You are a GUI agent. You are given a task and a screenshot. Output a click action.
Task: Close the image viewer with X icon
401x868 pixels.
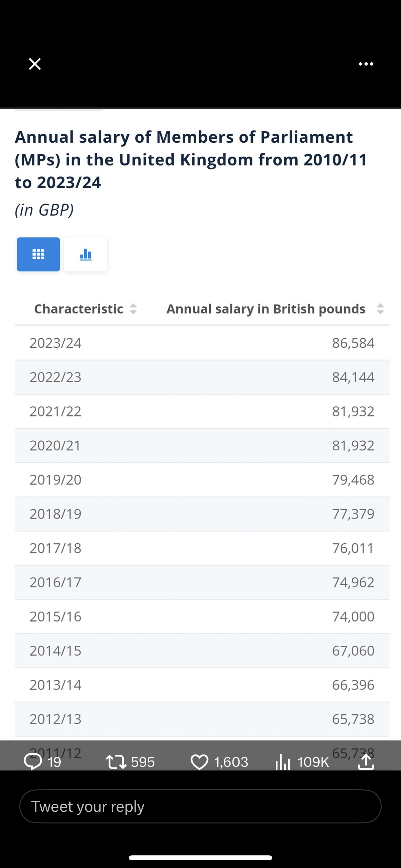coord(35,64)
